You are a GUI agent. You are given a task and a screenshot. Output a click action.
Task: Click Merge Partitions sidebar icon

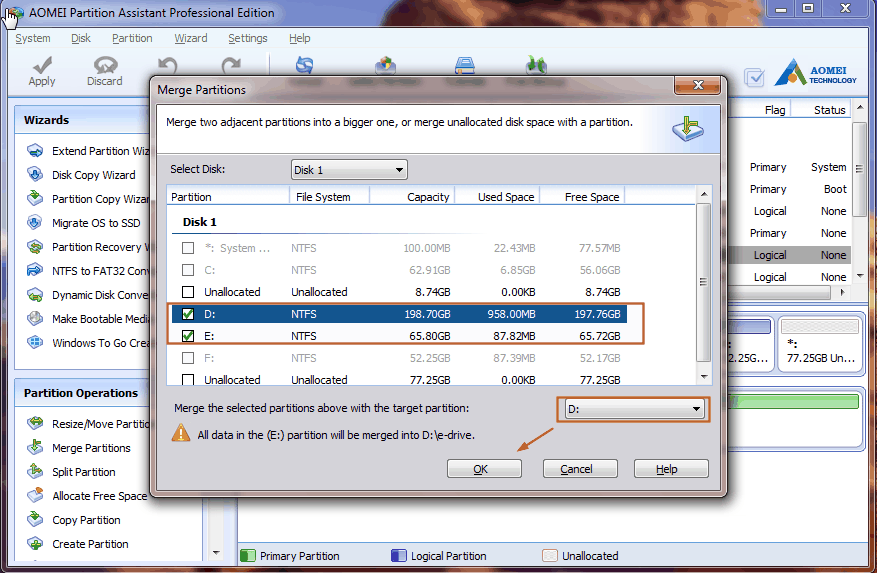tap(35, 448)
